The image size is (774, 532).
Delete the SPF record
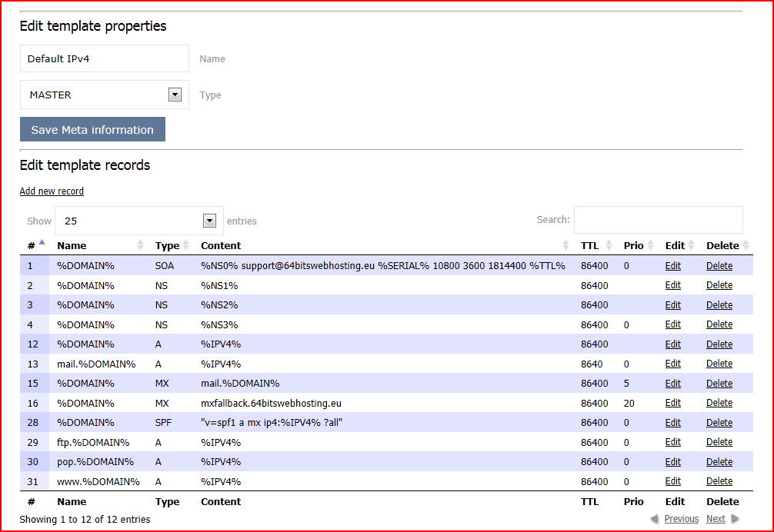coord(719,422)
